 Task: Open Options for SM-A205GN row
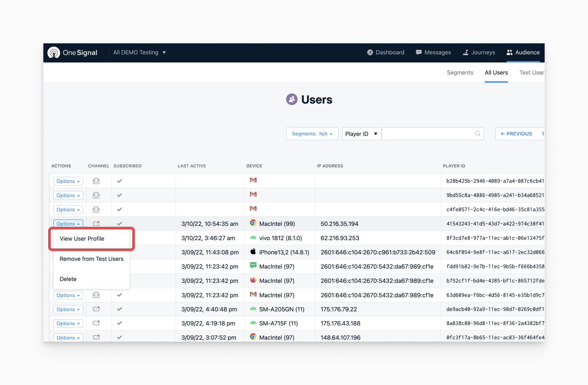click(68, 310)
